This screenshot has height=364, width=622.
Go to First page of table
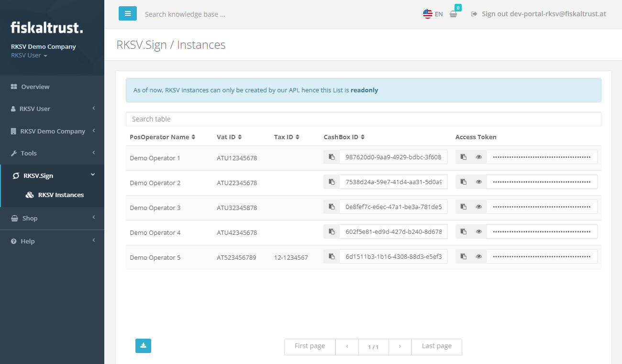click(x=310, y=346)
